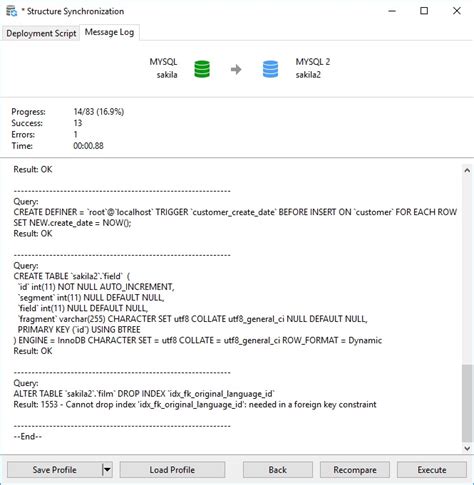Image resolution: width=474 pixels, height=485 pixels.
Task: Go back with the Back button
Action: (277, 470)
